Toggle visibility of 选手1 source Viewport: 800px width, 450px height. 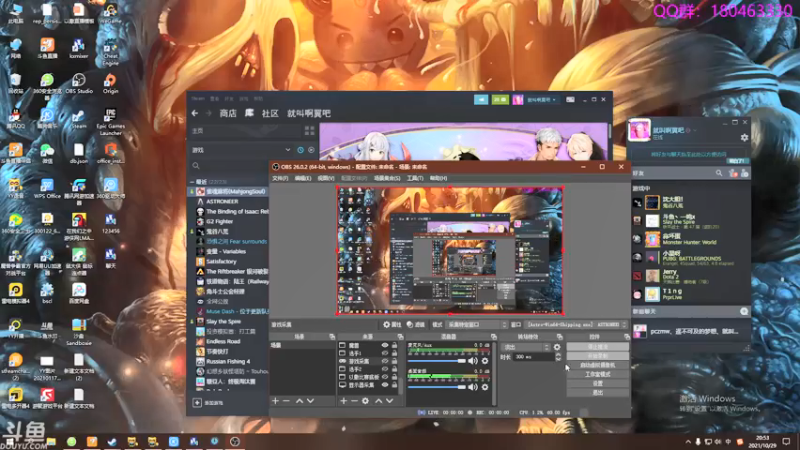tap(385, 353)
